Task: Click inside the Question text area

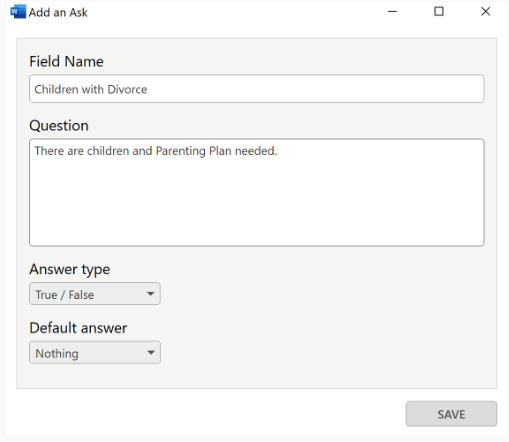Action: pos(256,192)
